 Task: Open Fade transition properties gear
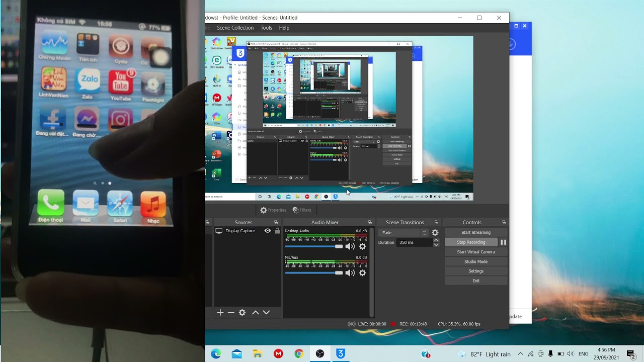click(x=435, y=233)
